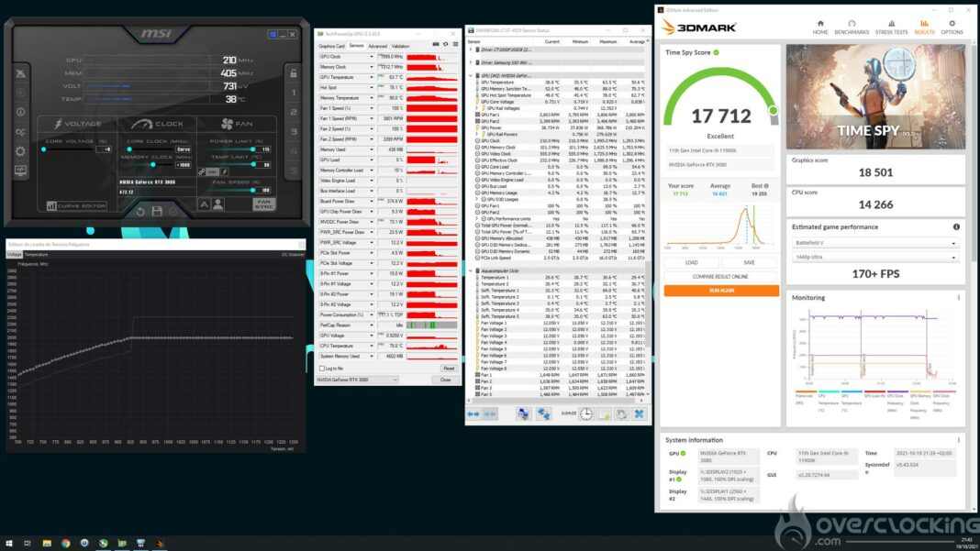Click the Core Clock 'Curve' value field

click(184, 149)
